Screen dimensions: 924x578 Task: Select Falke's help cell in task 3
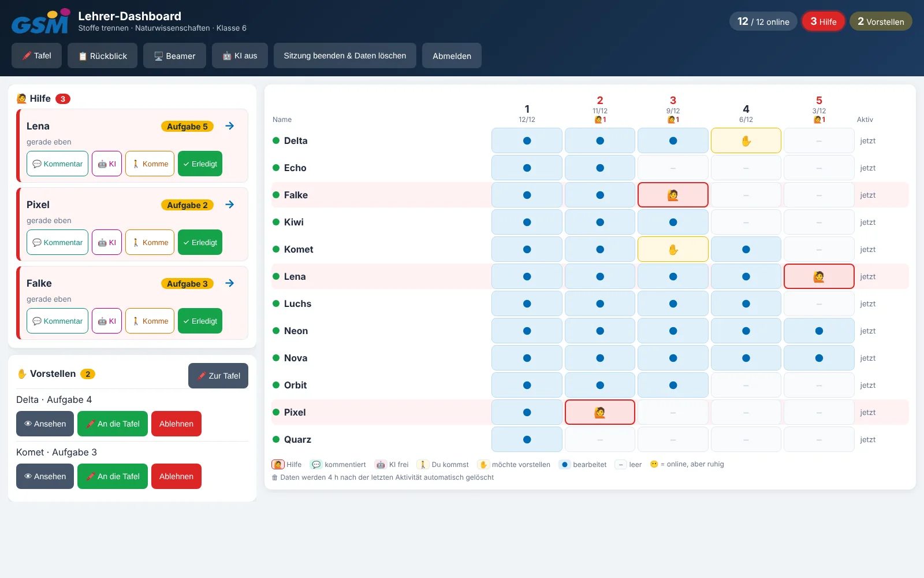point(673,195)
